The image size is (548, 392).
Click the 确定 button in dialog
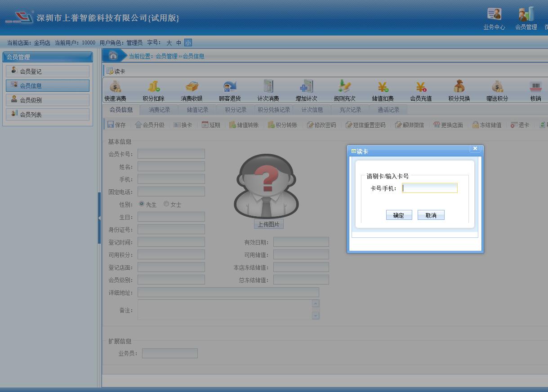(x=399, y=215)
